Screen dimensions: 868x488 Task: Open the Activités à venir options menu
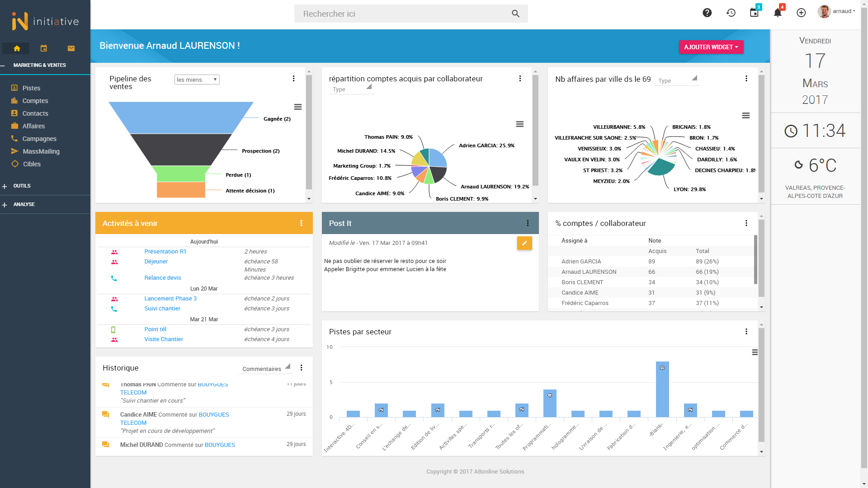(x=302, y=223)
